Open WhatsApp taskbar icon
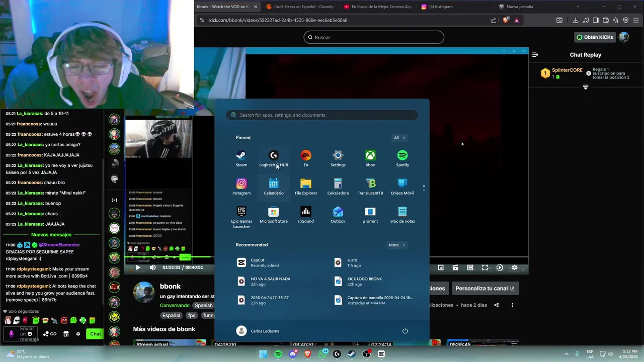The height and width of the screenshot is (362, 644). [323, 354]
